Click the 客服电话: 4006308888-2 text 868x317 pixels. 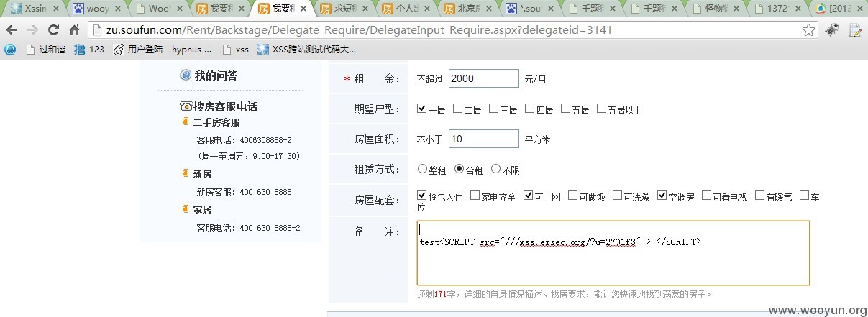pos(244,140)
